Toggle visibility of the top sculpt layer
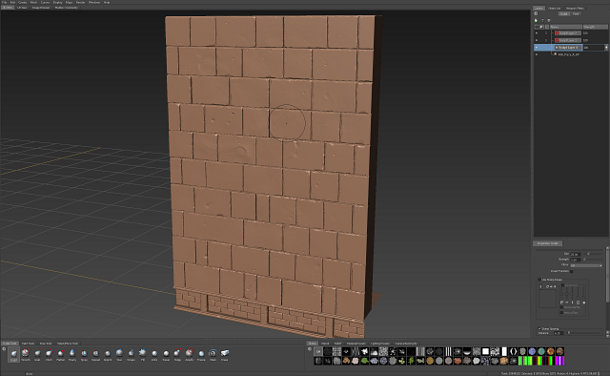Image resolution: width=610 pixels, height=376 pixels. click(x=536, y=33)
